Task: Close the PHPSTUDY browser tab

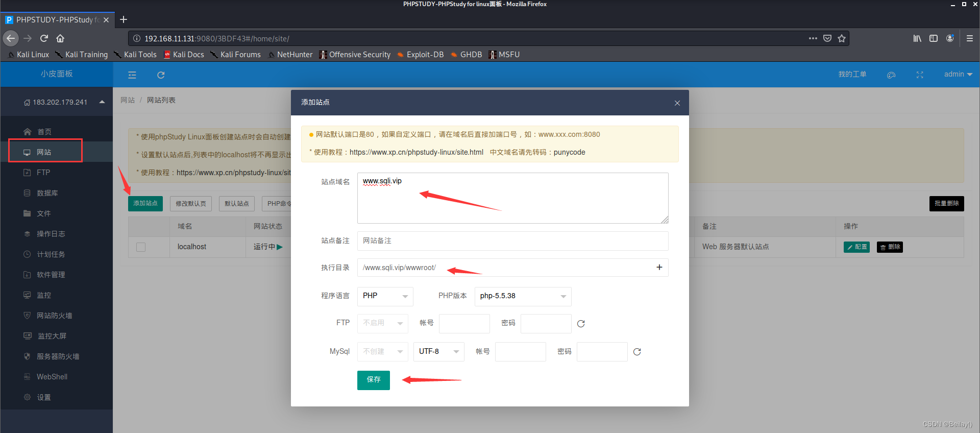Action: point(106,20)
